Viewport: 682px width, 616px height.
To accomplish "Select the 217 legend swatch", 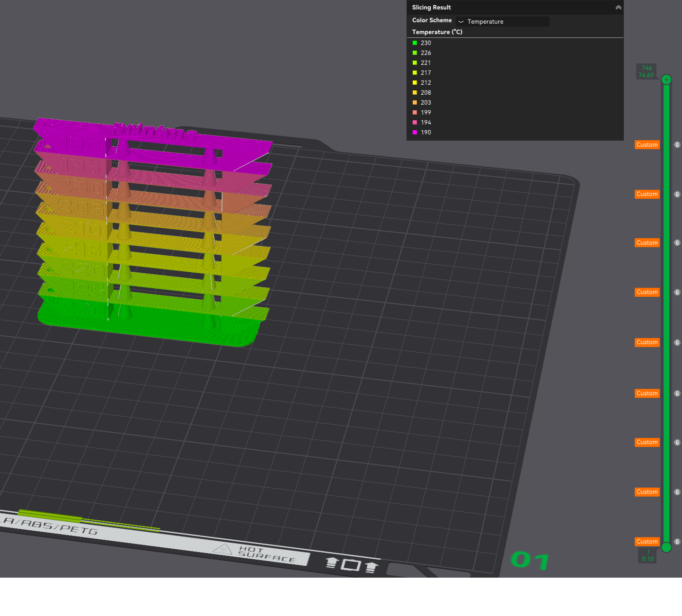I will (415, 73).
